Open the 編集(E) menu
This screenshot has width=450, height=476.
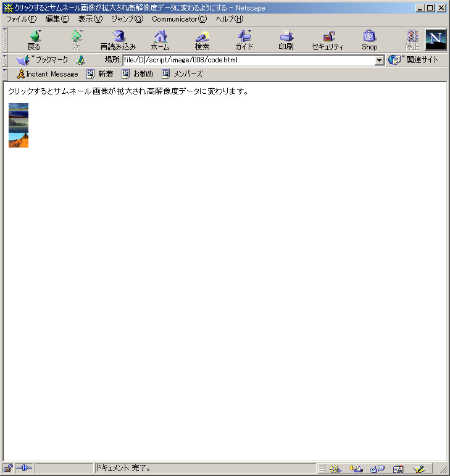click(57, 19)
